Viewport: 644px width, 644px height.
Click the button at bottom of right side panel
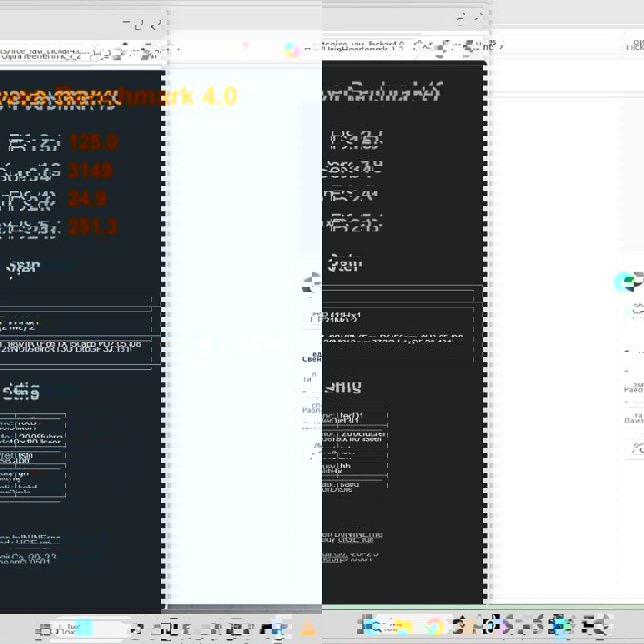(635, 448)
